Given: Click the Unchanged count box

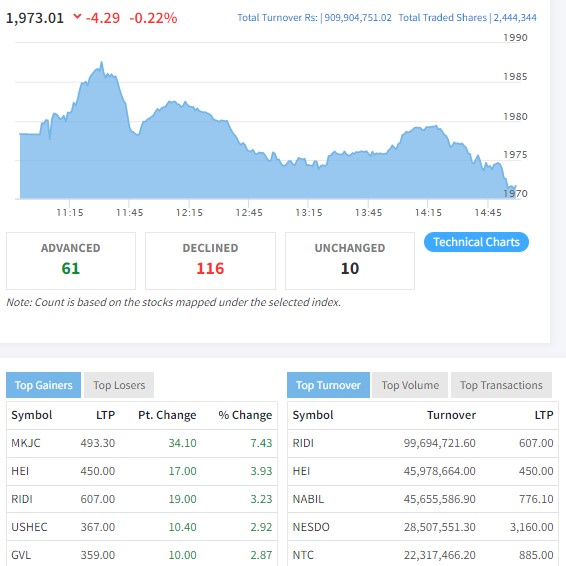Looking at the screenshot, I should 350,261.
